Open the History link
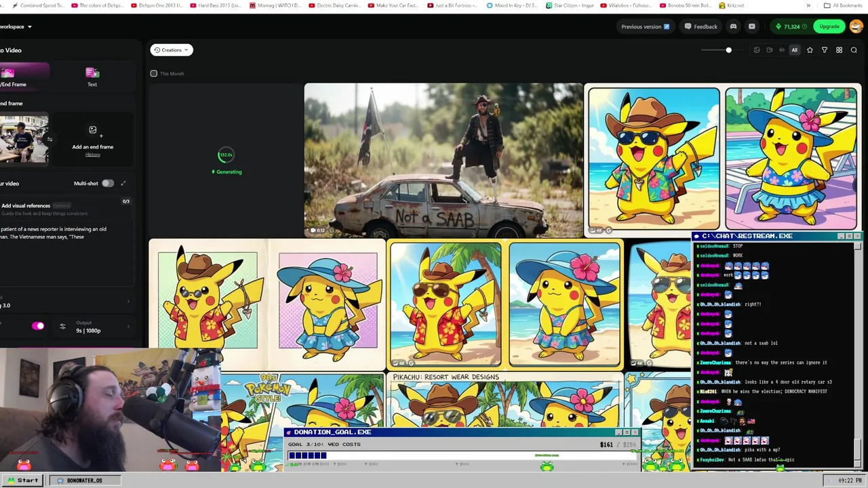868x488 pixels. pyautogui.click(x=93, y=155)
